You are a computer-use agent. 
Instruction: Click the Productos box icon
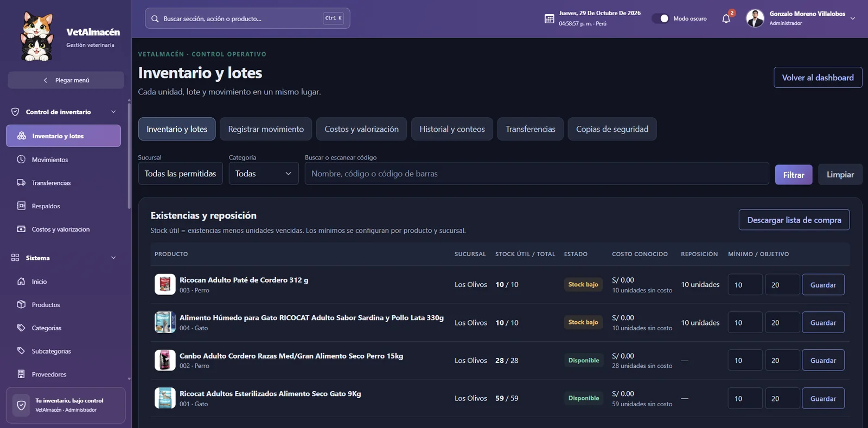21,304
